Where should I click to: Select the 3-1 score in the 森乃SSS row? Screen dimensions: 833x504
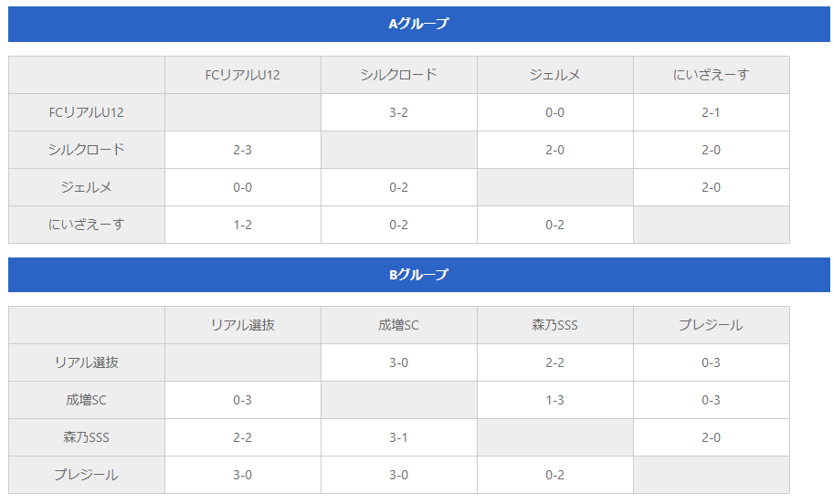pos(399,437)
